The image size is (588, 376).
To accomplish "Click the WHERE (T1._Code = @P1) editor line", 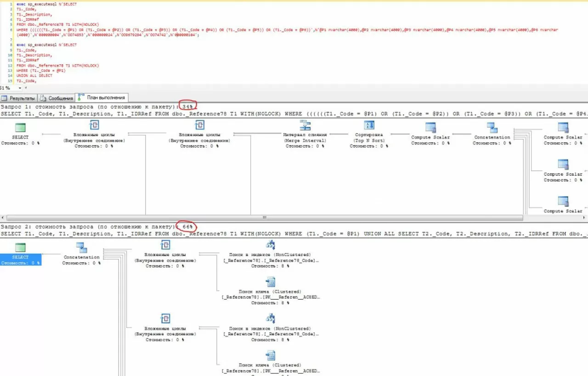I will [41, 71].
